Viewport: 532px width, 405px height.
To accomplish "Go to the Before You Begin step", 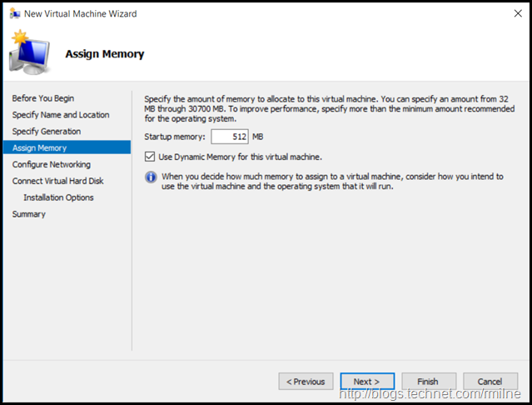I will (42, 98).
